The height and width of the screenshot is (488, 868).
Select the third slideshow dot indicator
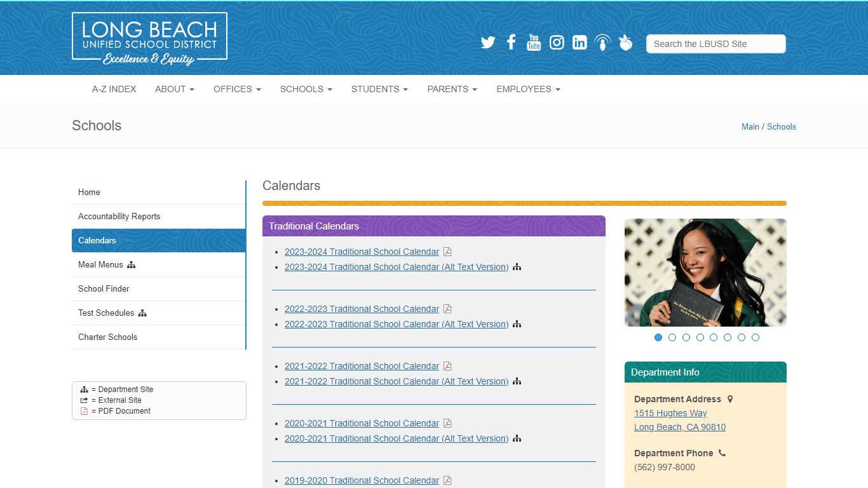pyautogui.click(x=686, y=337)
